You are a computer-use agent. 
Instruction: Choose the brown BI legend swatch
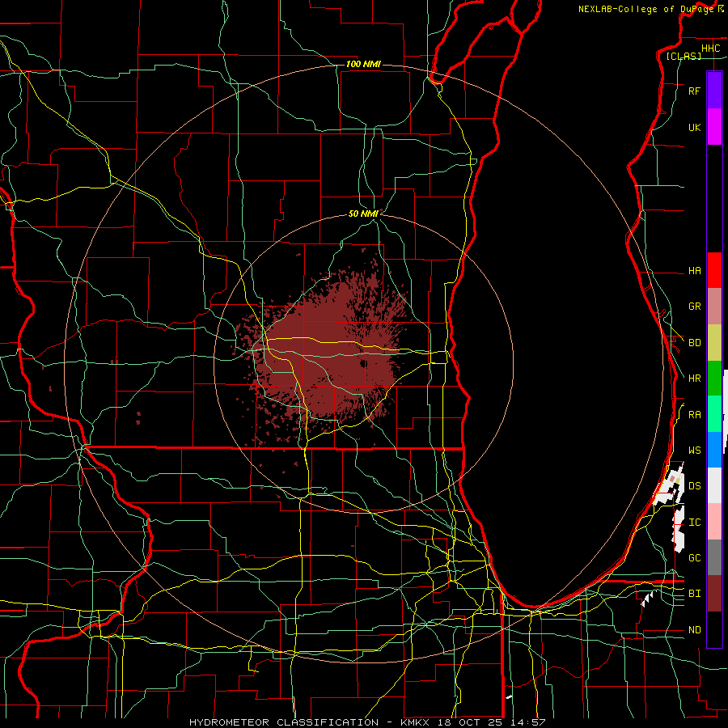pyautogui.click(x=714, y=594)
